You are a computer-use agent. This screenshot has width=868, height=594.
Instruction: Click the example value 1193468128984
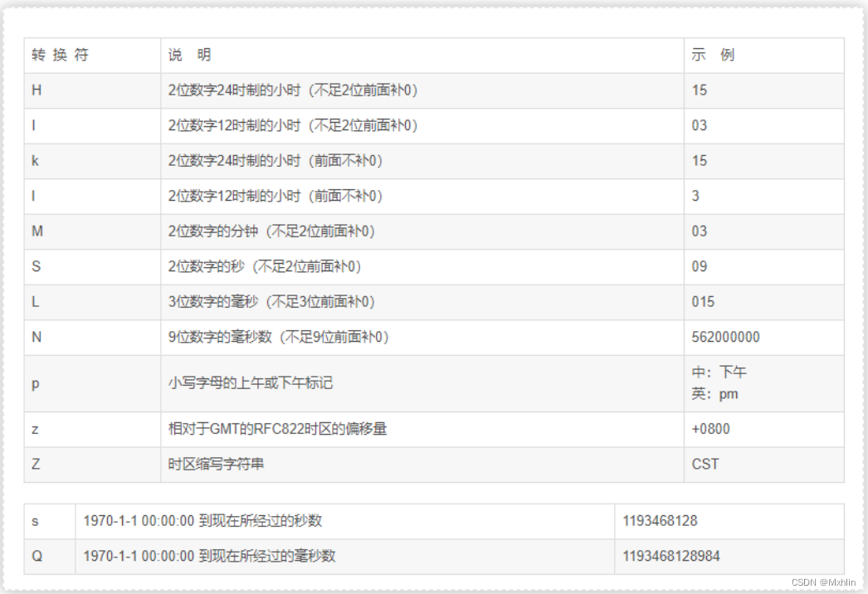671,557
